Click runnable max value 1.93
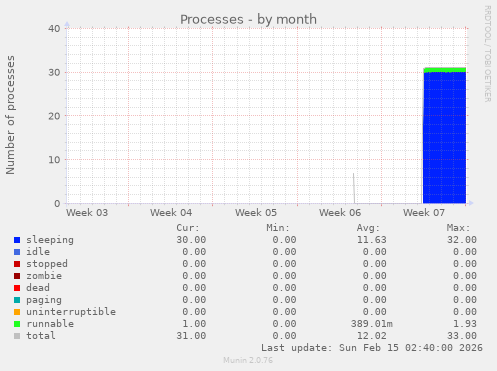 pos(465,324)
